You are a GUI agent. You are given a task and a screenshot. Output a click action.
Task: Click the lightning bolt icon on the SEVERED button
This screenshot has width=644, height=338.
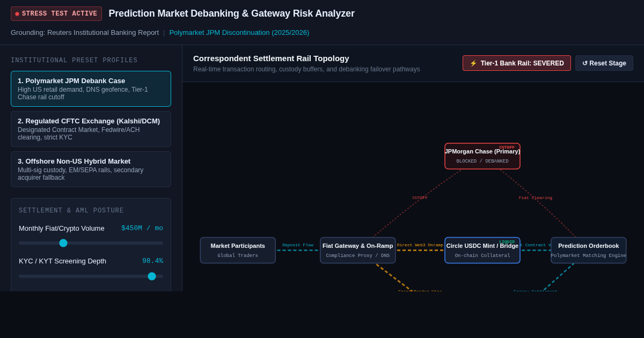click(x=473, y=63)
